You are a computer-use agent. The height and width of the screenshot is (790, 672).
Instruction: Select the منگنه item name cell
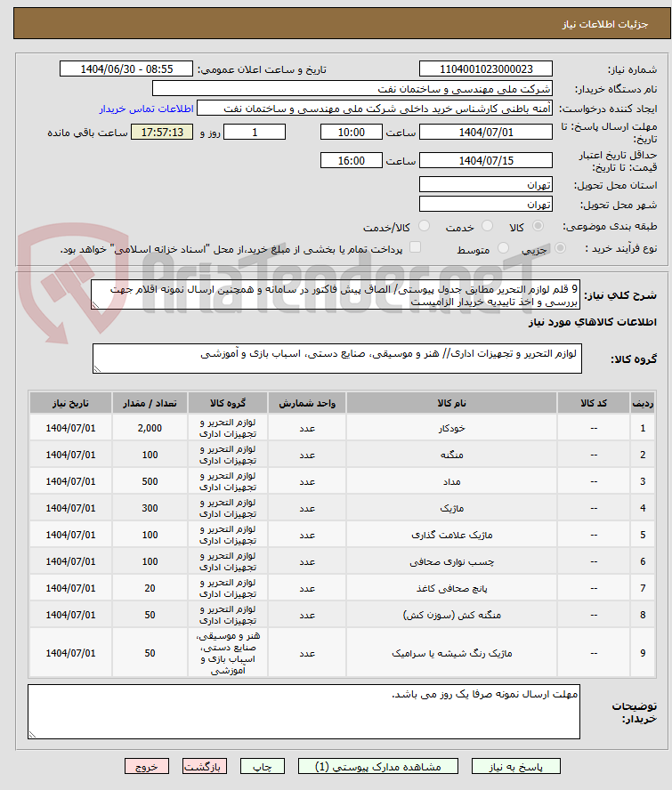tap(451, 455)
